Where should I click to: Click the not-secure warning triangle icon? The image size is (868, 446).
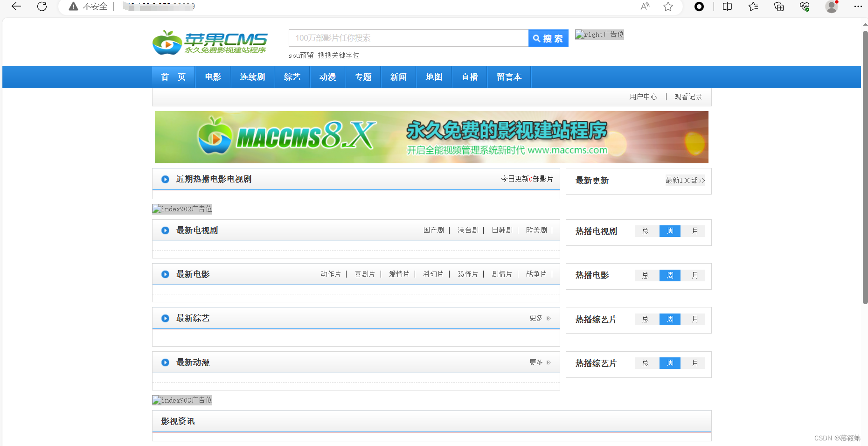[73, 7]
